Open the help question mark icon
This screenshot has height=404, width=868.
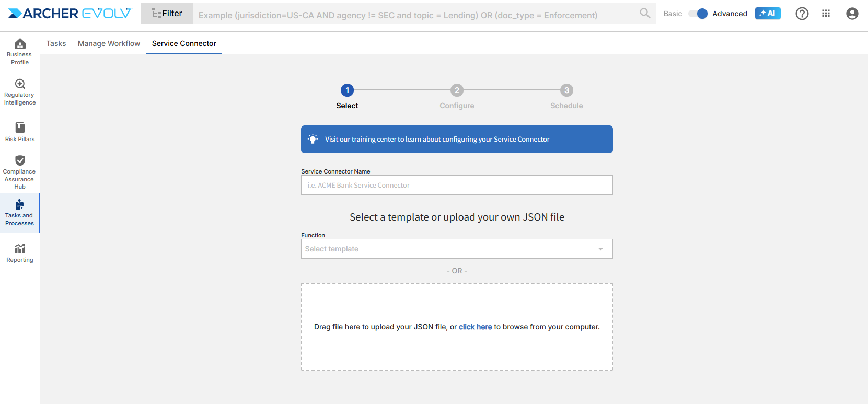coord(802,14)
